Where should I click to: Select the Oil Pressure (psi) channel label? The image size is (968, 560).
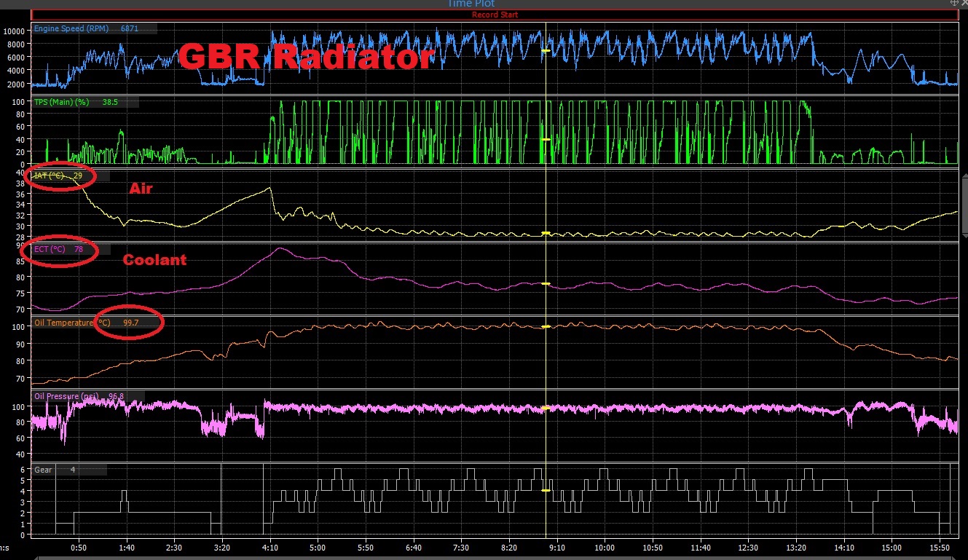click(68, 396)
